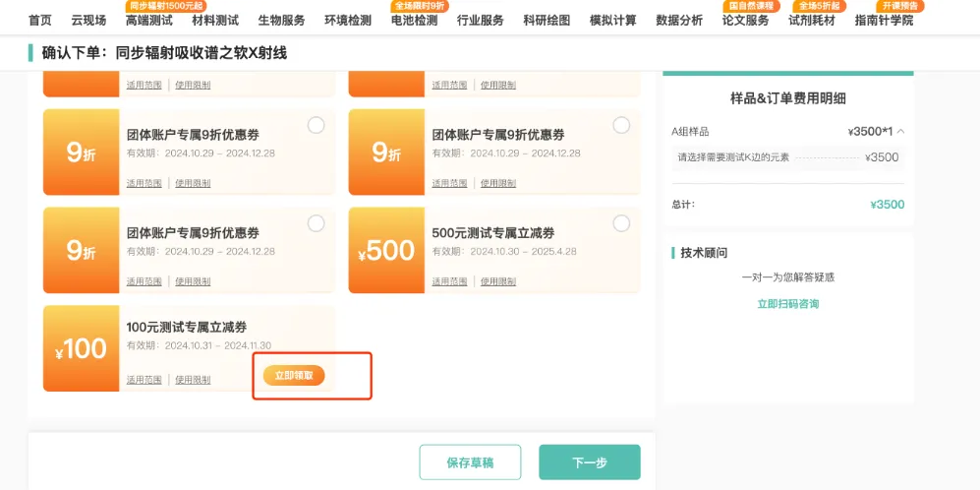Click the ¥500 coupon value block
980x490 pixels.
click(x=386, y=251)
